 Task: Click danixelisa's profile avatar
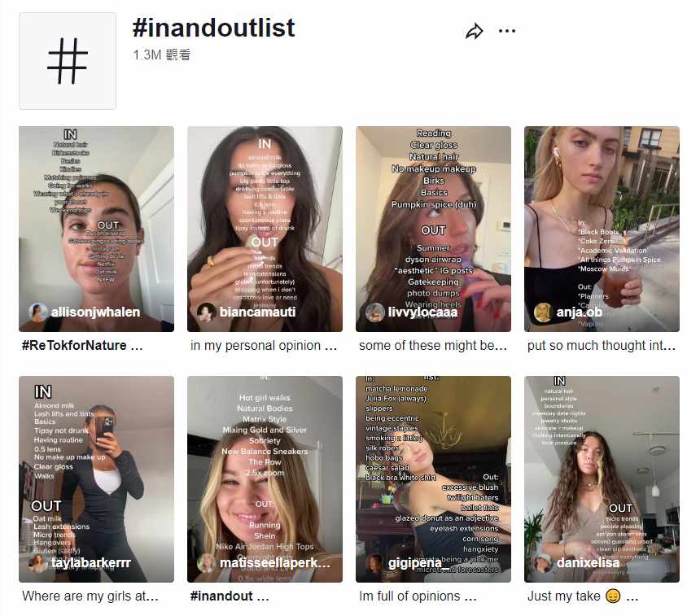(543, 562)
